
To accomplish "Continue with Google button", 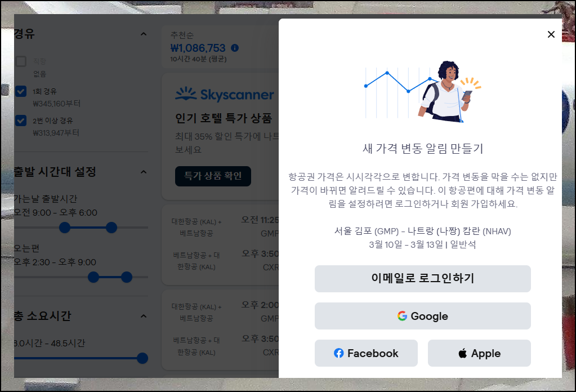I will (x=422, y=316).
